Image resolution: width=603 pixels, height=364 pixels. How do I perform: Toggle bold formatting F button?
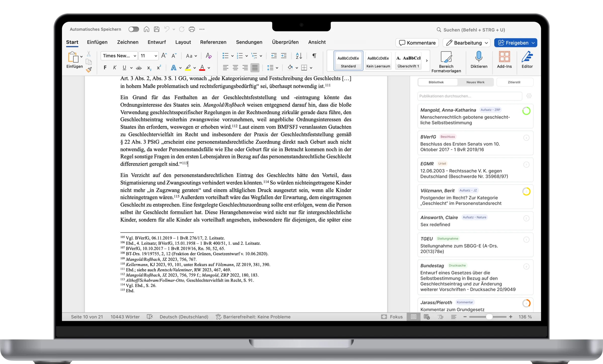(x=105, y=68)
